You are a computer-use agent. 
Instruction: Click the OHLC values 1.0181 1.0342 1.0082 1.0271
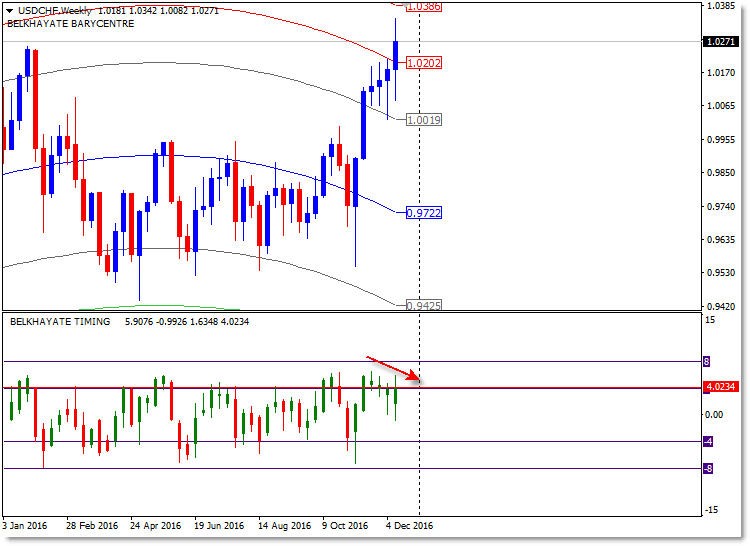158,11
